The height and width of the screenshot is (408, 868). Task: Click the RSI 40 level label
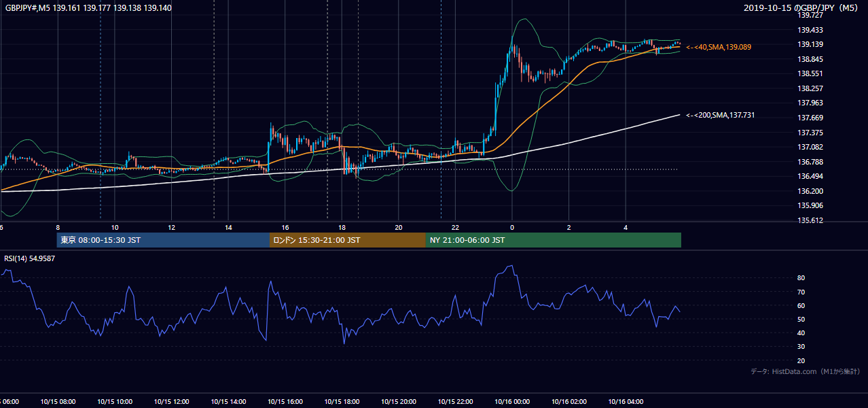click(x=801, y=333)
